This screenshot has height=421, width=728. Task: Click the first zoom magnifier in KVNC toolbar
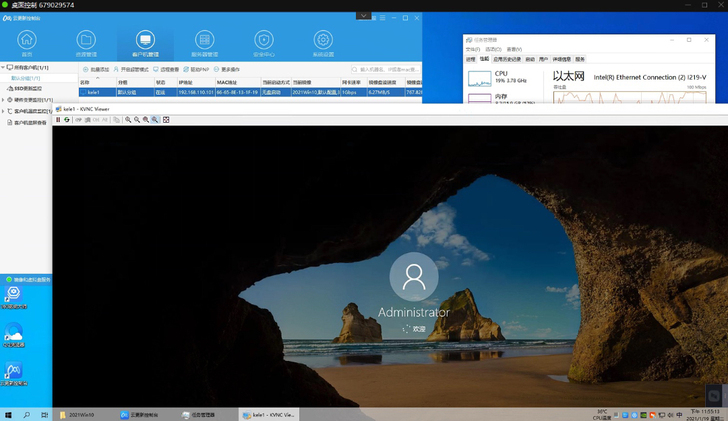[128, 119]
